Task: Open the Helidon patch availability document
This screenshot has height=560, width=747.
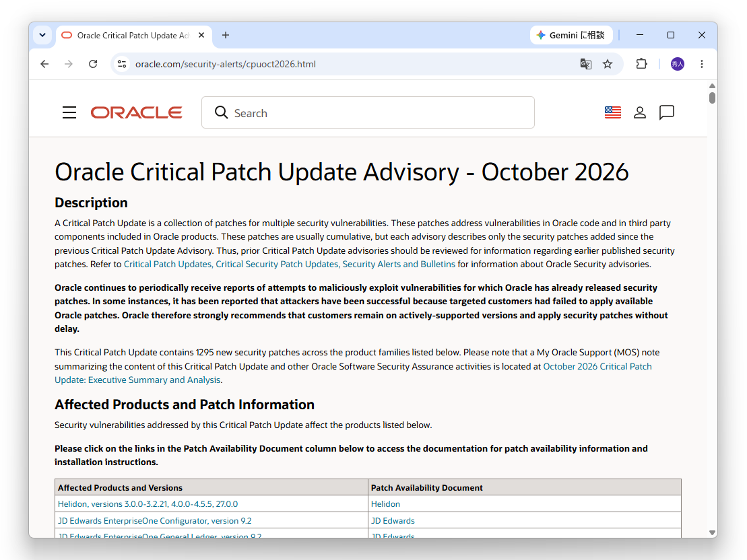Action: [x=385, y=504]
